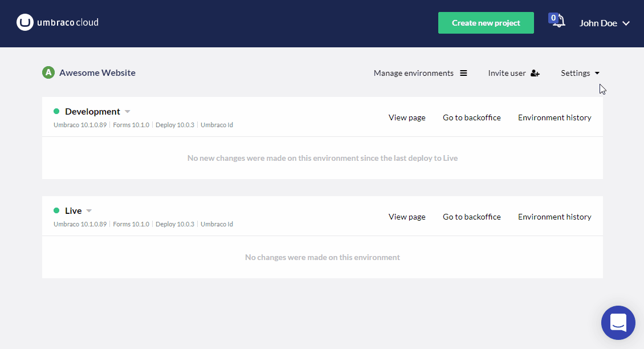Open the notifications bell
644x349 pixels.
(x=557, y=21)
